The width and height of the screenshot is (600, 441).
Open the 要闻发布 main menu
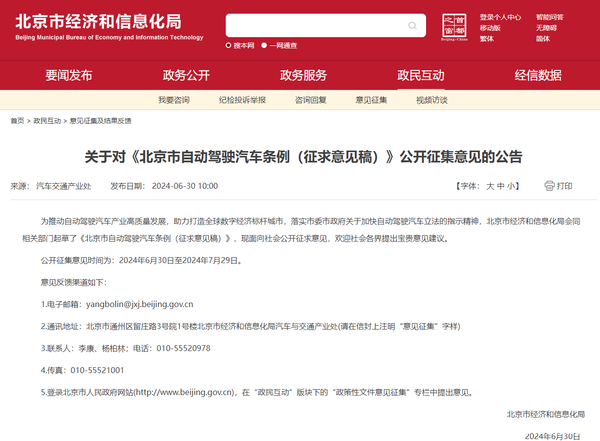point(69,75)
